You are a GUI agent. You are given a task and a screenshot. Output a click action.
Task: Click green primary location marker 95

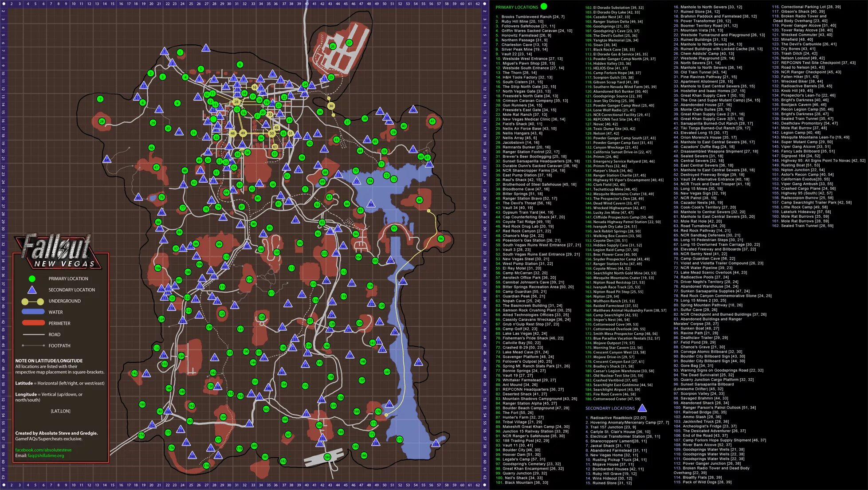pos(394,229)
